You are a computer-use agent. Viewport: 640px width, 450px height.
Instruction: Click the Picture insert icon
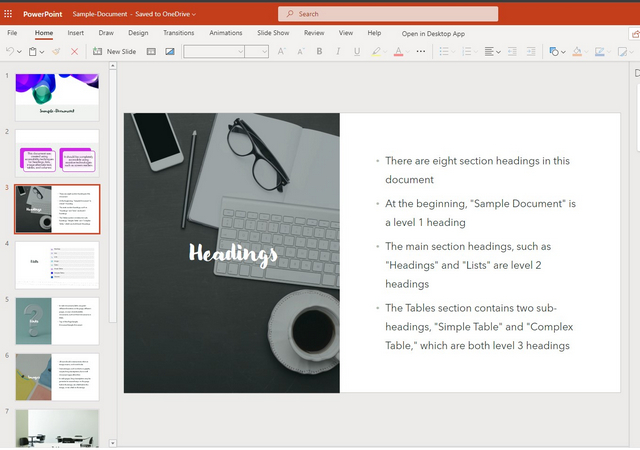pos(170,51)
